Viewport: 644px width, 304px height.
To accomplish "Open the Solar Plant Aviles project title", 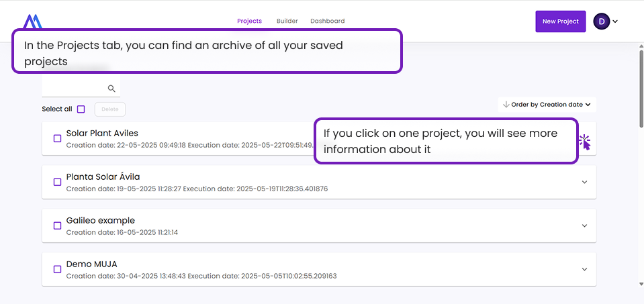I will click(x=102, y=134).
